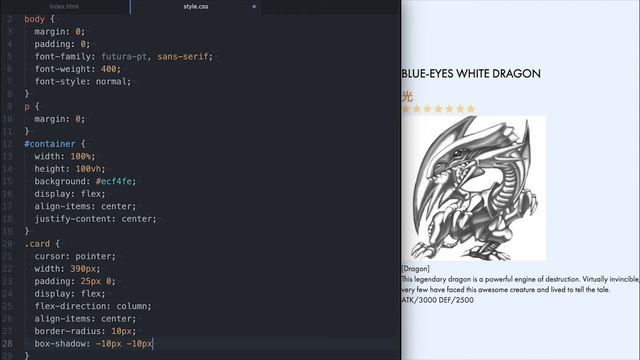
Task: Click the ATK/3000 DEF/2500 text
Action: (x=438, y=300)
